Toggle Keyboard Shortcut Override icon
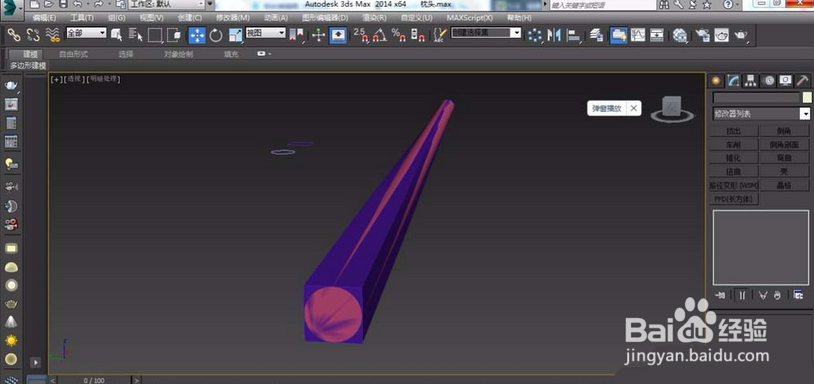 pos(338,35)
